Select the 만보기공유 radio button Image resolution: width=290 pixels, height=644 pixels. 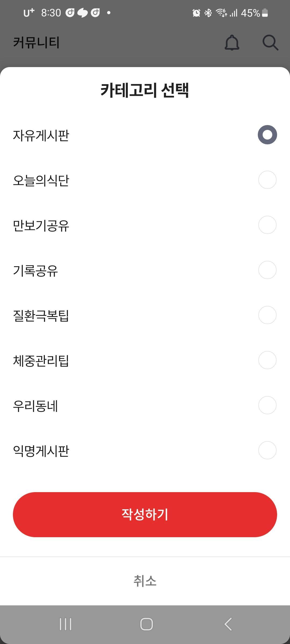pyautogui.click(x=267, y=225)
